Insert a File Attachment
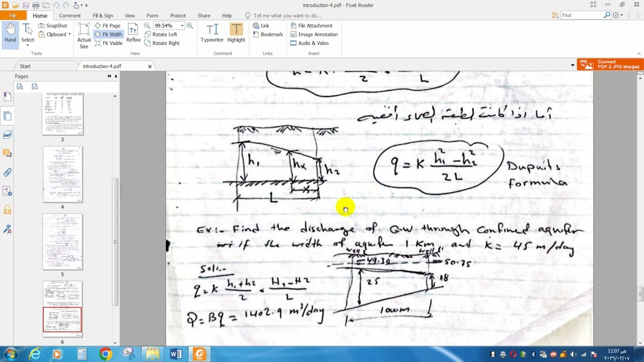The image size is (644, 362). pyautogui.click(x=311, y=26)
